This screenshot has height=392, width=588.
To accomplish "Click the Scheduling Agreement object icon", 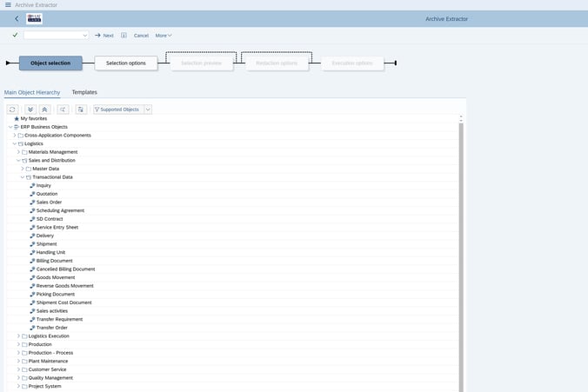I will pyautogui.click(x=32, y=210).
